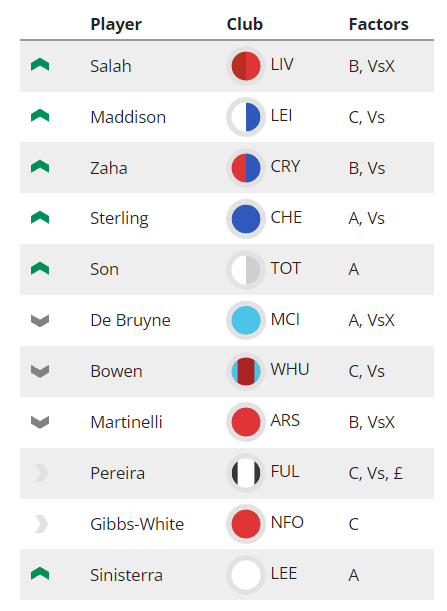The image size is (447, 611).
Task: Click the Nottingham Forest red badge
Action: tap(246, 524)
